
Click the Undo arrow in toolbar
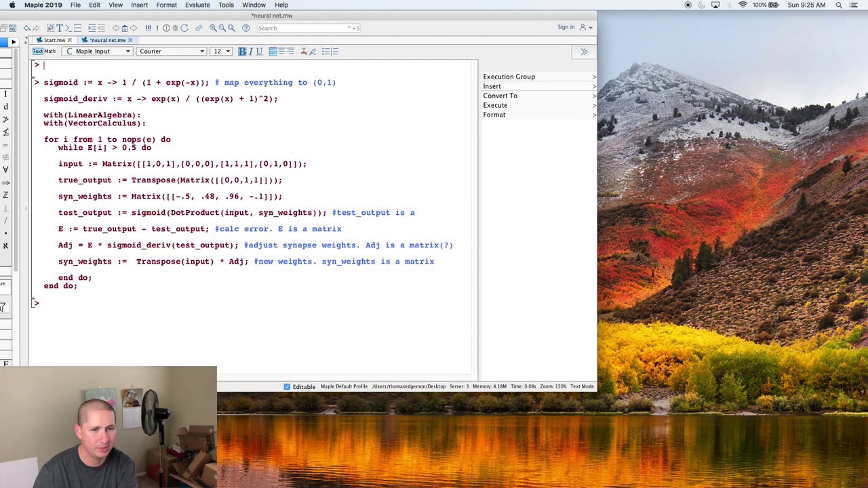tap(26, 28)
